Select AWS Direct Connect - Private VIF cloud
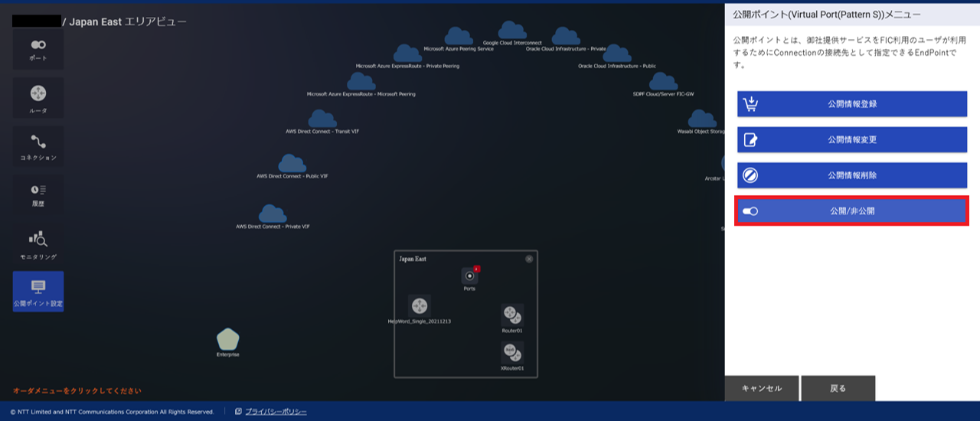 [x=273, y=214]
